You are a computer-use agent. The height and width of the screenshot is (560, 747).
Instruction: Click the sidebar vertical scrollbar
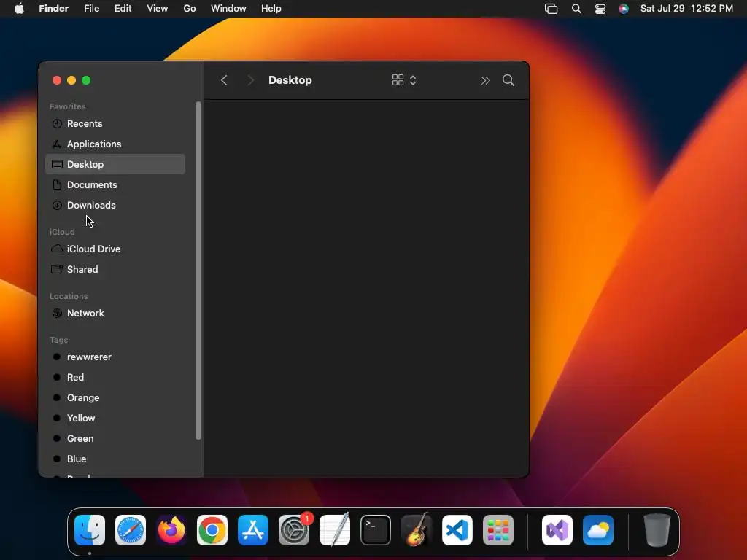tap(198, 270)
